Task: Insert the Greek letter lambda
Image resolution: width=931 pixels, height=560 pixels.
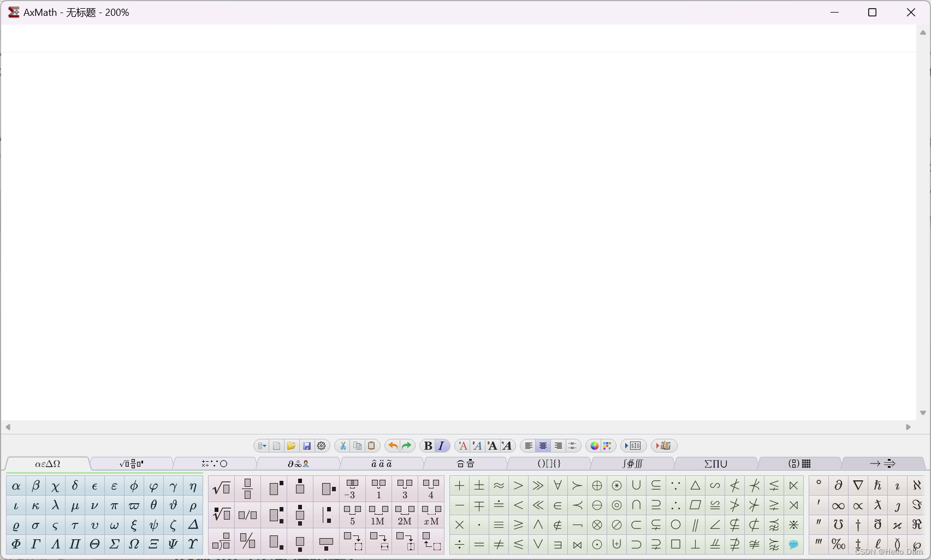Action: tap(55, 505)
